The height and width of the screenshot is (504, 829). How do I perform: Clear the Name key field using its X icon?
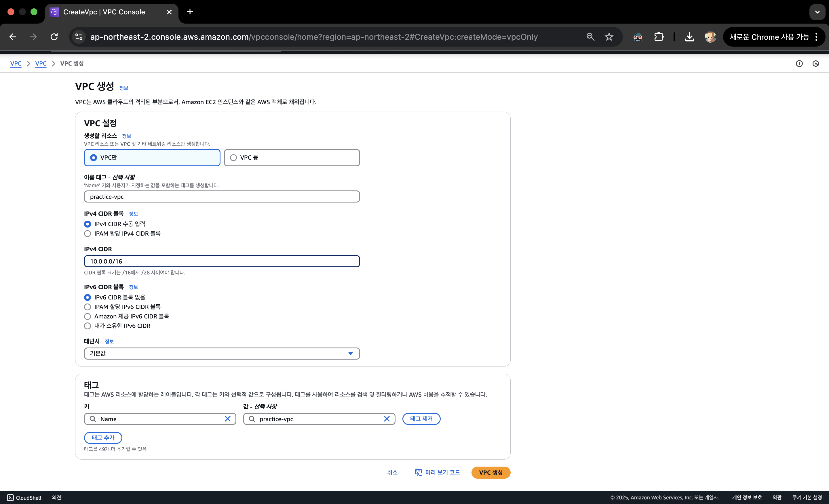tap(228, 419)
